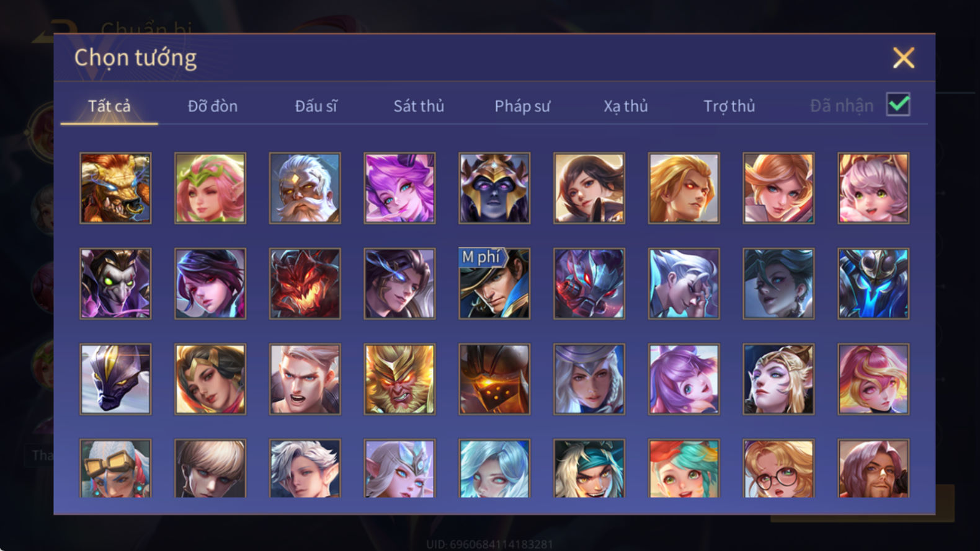The width and height of the screenshot is (980, 551).
Task: Choose the hero with orange goggles
Action: (x=115, y=469)
